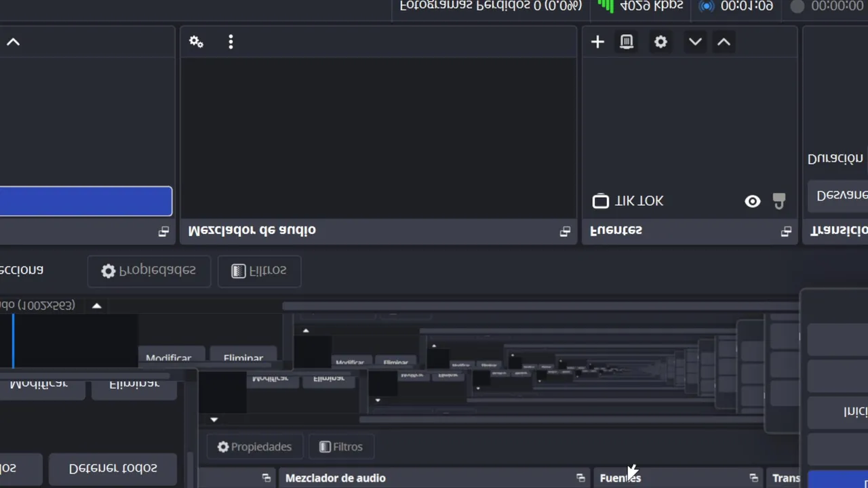Click the horizontal scrollbar above the nested preview
868x488 pixels.
pos(540,306)
